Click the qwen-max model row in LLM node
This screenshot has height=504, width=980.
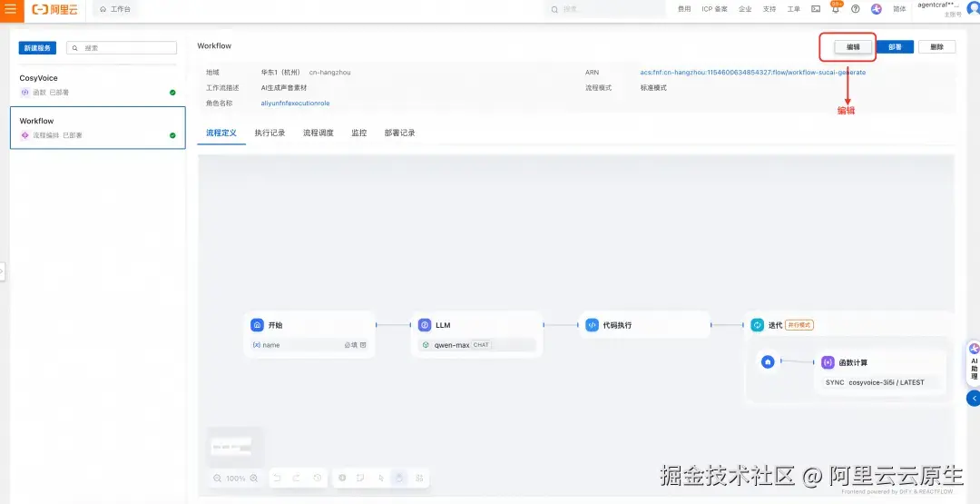click(477, 345)
